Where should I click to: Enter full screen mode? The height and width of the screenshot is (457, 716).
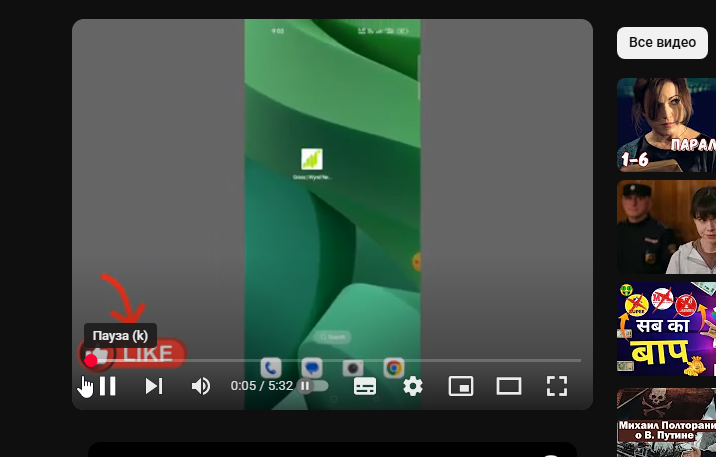(557, 386)
